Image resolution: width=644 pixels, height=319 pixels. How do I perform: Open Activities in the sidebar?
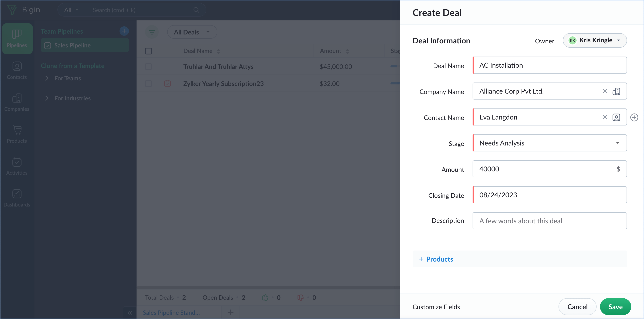17,166
